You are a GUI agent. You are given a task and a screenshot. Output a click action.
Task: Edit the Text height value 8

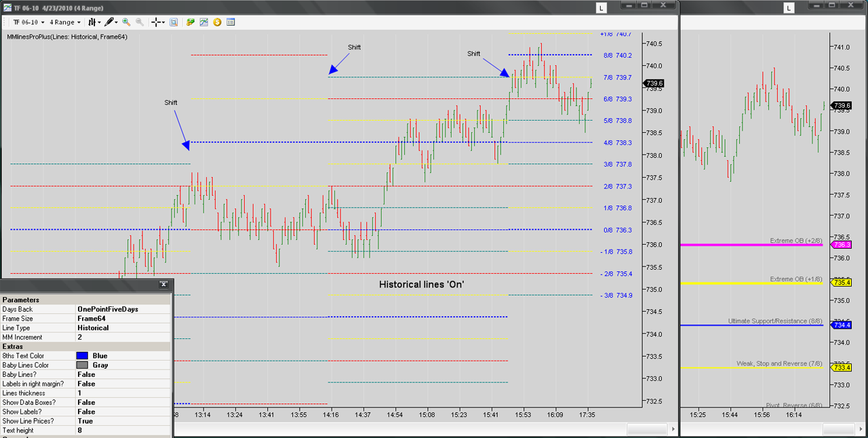pyautogui.click(x=123, y=431)
